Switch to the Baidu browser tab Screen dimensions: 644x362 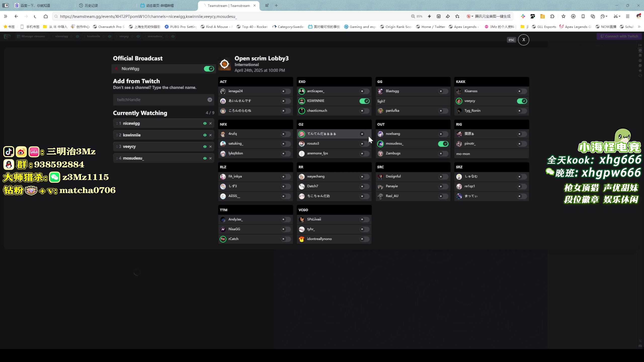pyautogui.click(x=35, y=5)
